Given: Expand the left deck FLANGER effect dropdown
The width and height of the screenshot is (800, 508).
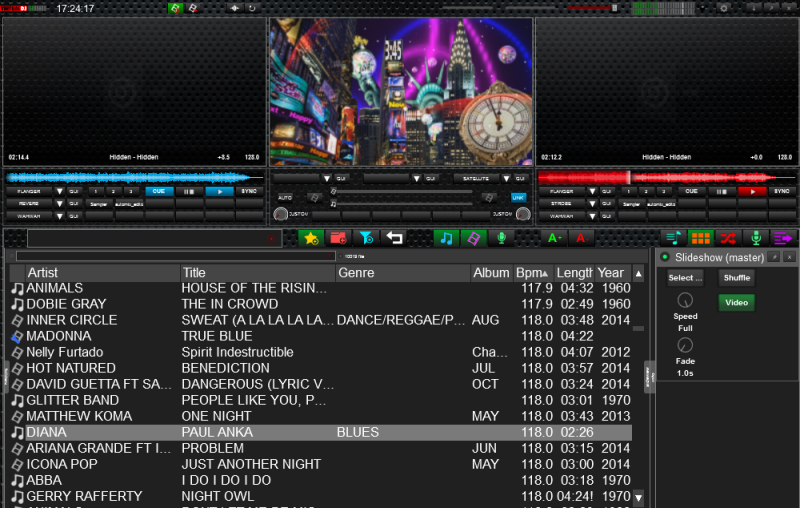Looking at the screenshot, I should [59, 191].
